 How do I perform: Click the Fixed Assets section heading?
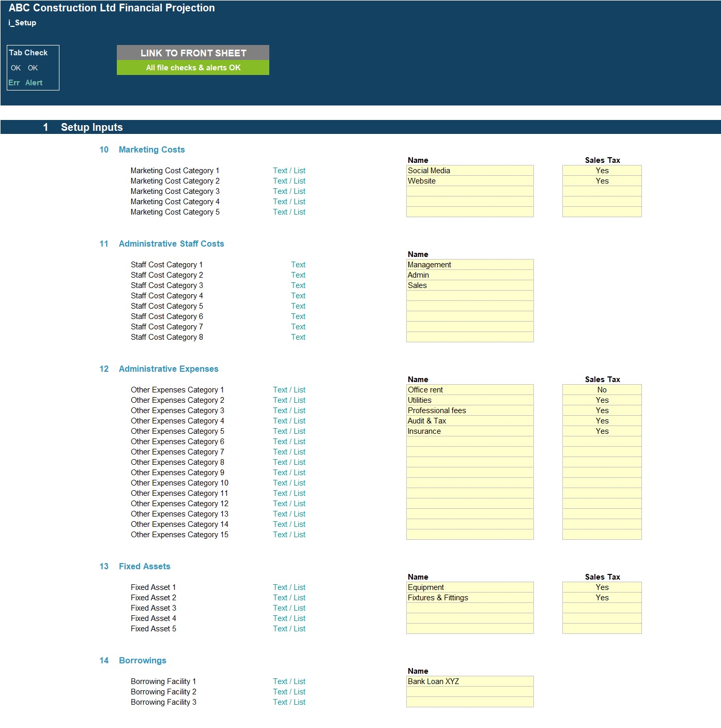coord(144,566)
